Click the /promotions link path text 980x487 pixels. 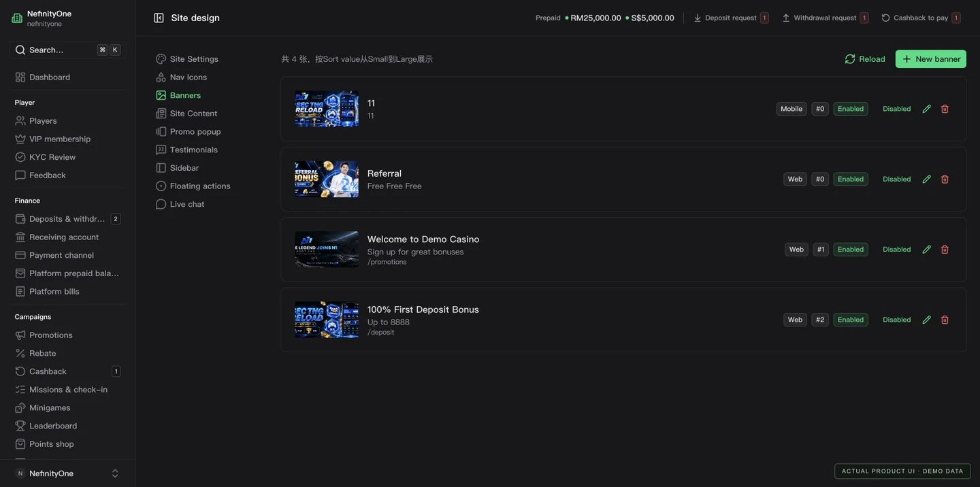[x=387, y=263]
